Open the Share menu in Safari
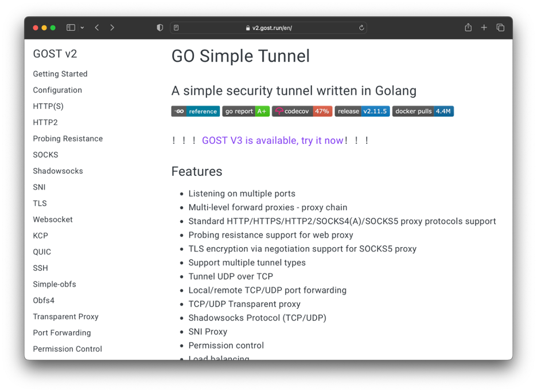Screen dimensions: 537x392 (x=468, y=27)
